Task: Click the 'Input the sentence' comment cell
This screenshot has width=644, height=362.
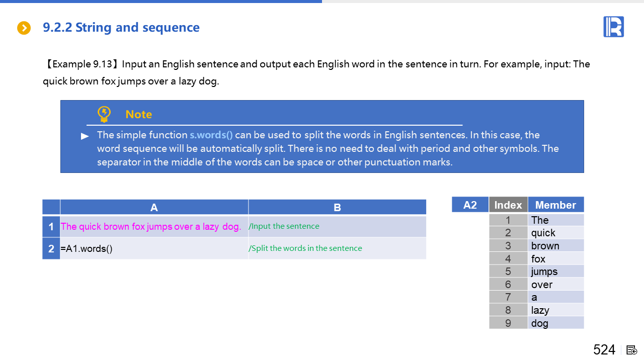Action: 336,227
